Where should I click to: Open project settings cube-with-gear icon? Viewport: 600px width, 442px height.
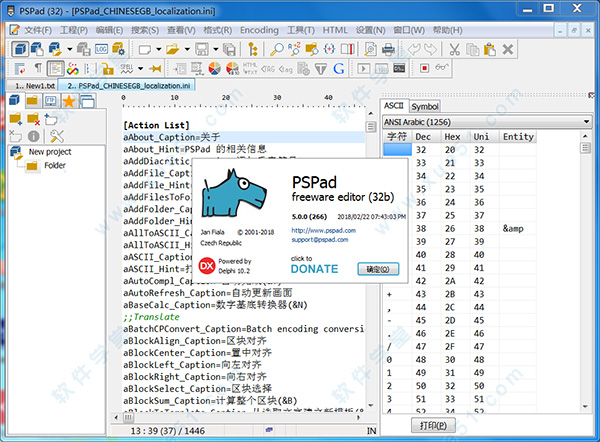point(118,49)
